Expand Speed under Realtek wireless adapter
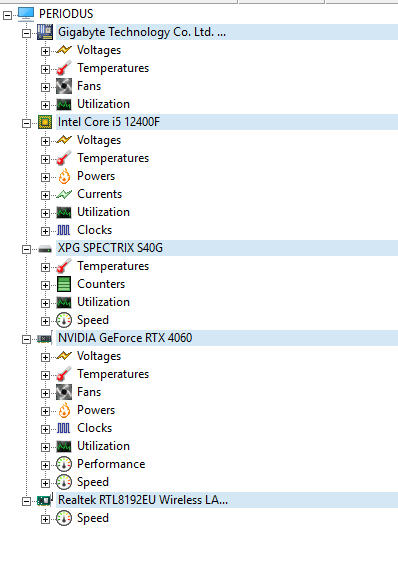This screenshot has width=398, height=563. pyautogui.click(x=45, y=519)
